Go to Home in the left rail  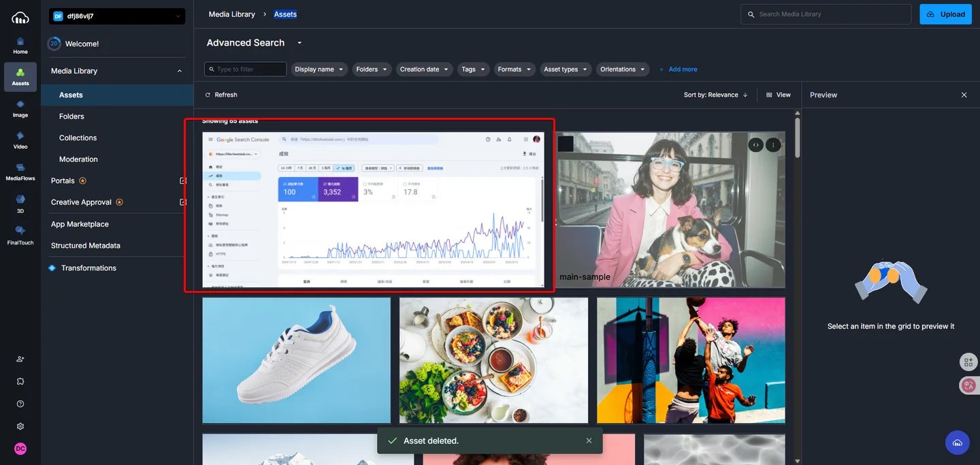pyautogui.click(x=20, y=46)
